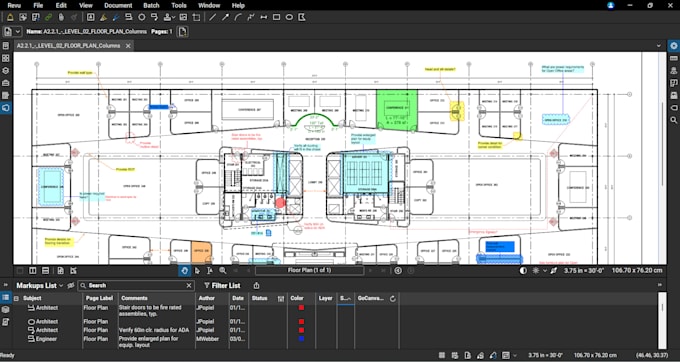Go to previous view button

coord(398,271)
